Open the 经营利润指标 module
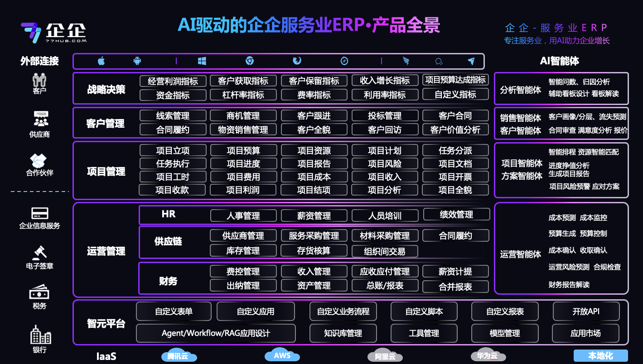This screenshot has height=364, width=643. click(173, 81)
